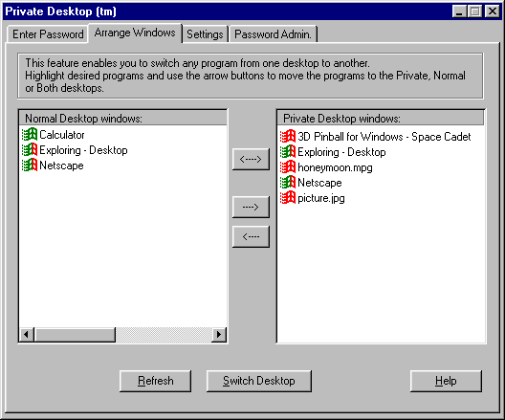Open the Enter Password tab
The width and height of the screenshot is (505, 420).
pos(48,34)
